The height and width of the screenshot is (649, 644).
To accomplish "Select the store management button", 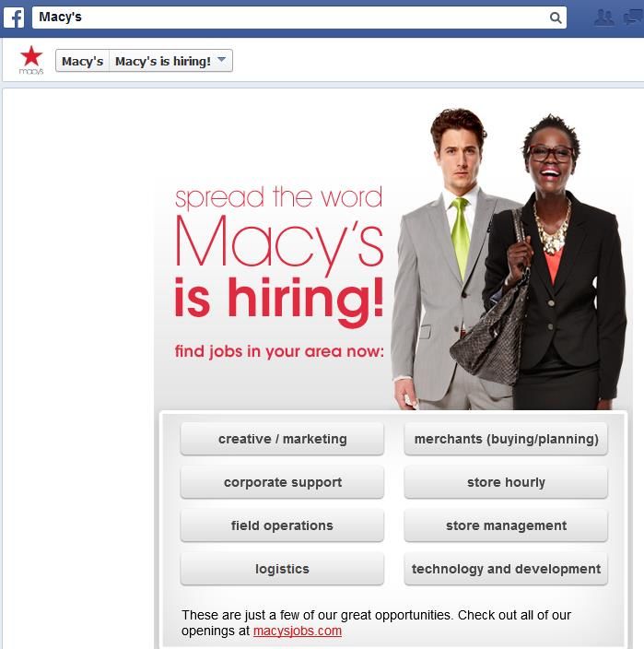I will pos(506,525).
